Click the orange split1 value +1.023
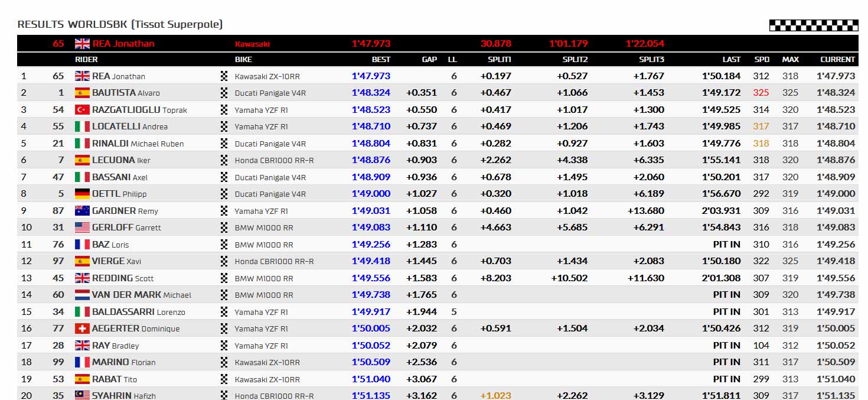The height and width of the screenshot is (400, 868). point(496,396)
